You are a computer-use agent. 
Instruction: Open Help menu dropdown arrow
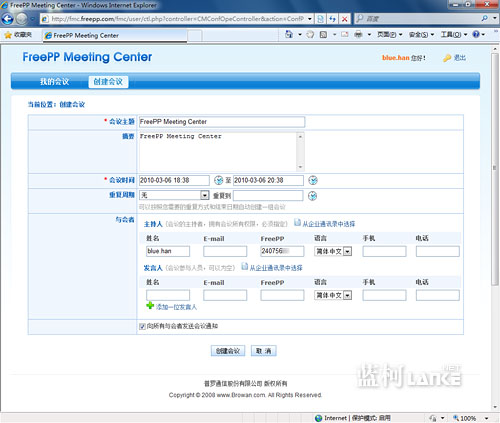coord(483,34)
